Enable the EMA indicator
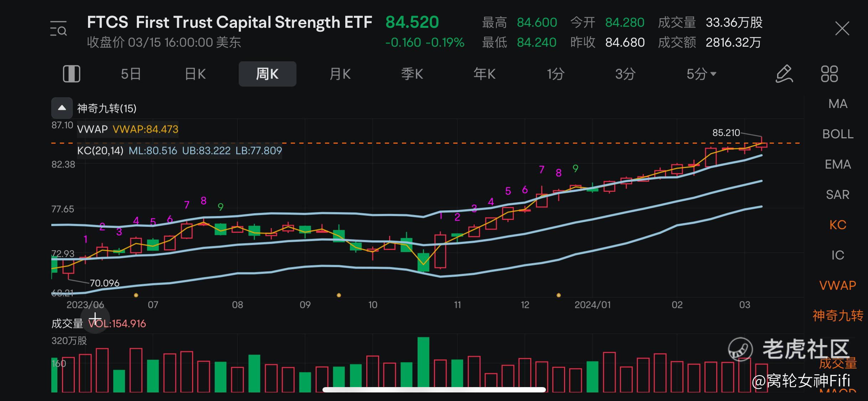The width and height of the screenshot is (868, 401). coord(838,164)
